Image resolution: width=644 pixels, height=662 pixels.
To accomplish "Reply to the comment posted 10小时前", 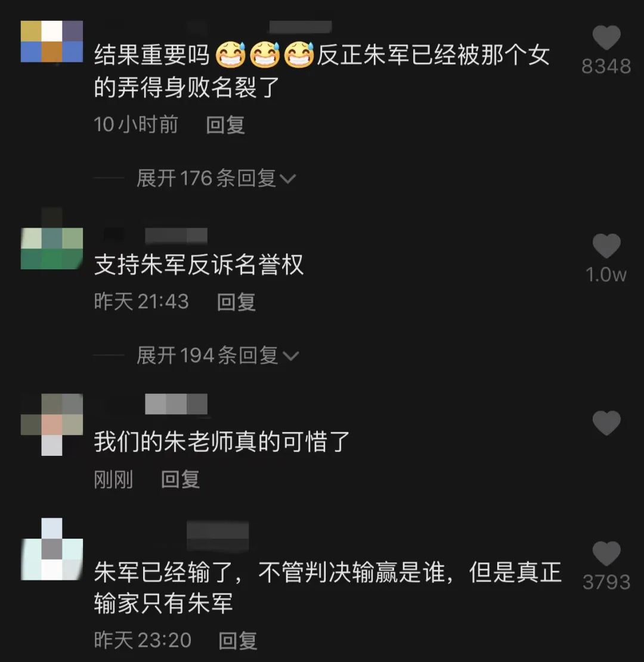I will 225,125.
